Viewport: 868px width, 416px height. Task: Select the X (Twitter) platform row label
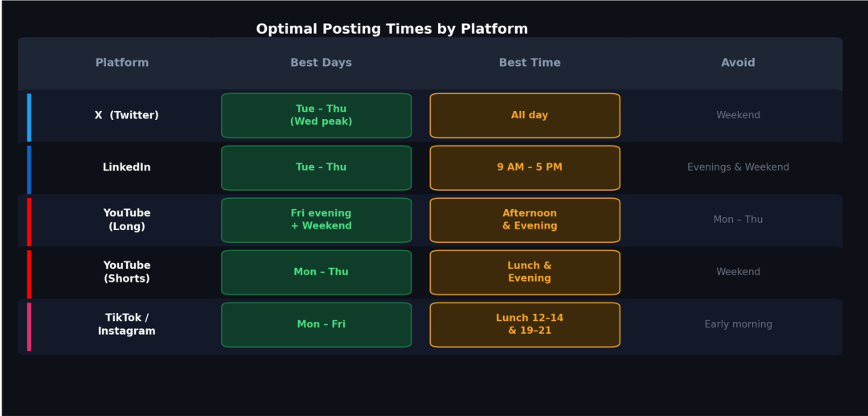coord(126,116)
